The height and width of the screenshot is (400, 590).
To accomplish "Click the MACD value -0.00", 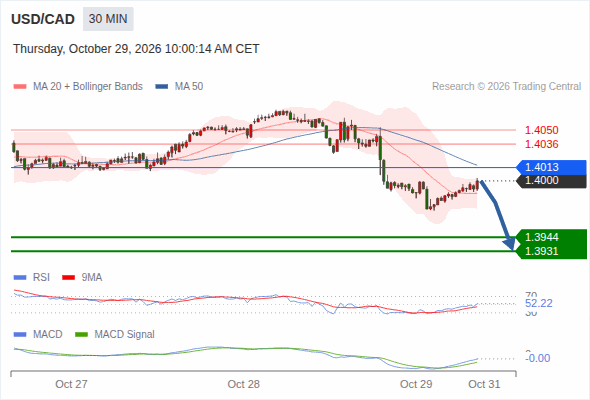I will [538, 358].
